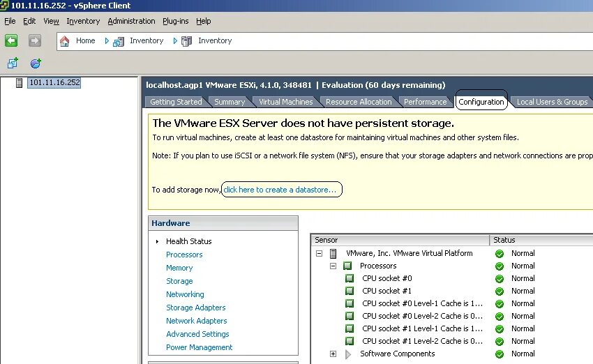Click the green Back navigation arrow
The image size is (593, 364).
coord(11,40)
